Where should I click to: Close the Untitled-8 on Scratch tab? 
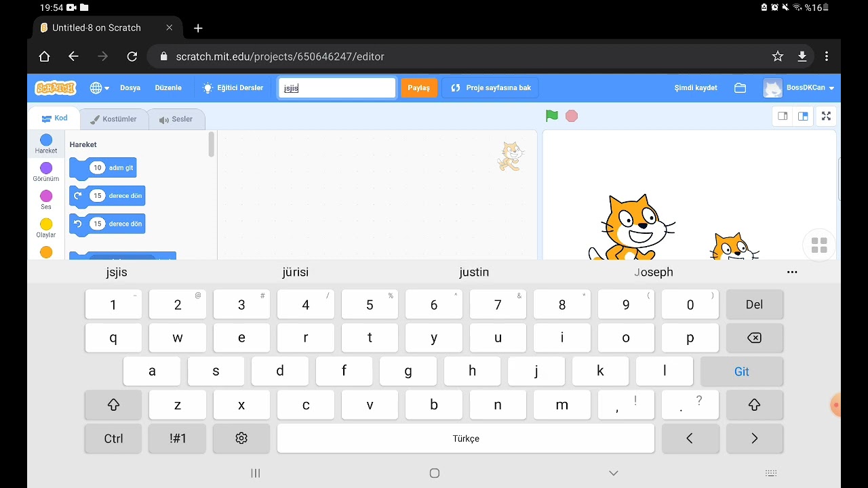170,28
